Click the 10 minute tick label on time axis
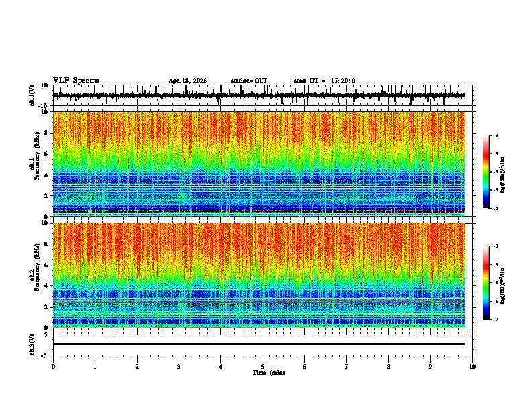 (472, 367)
